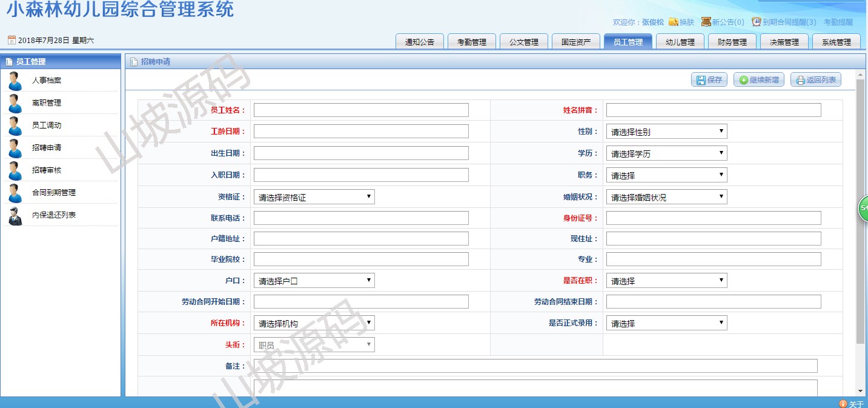Click the 招聘审核 user icon
Image resolution: width=868 pixels, height=408 pixels.
click(x=15, y=170)
